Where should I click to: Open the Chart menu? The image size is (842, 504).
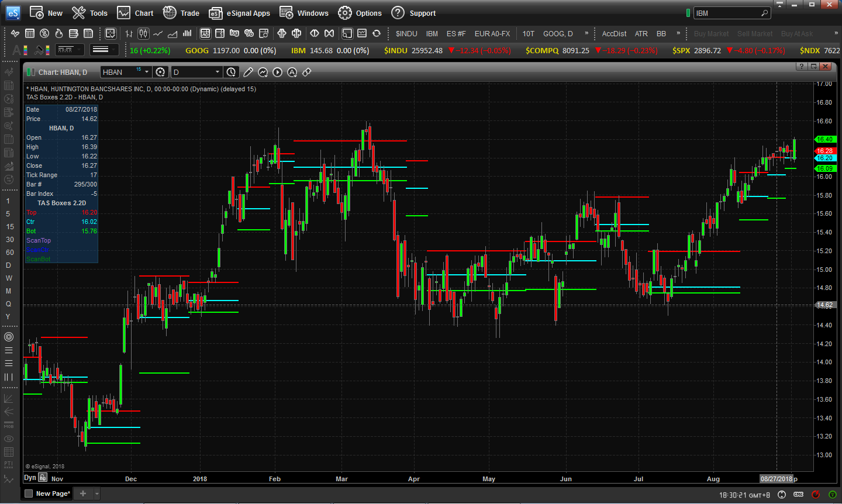[135, 13]
